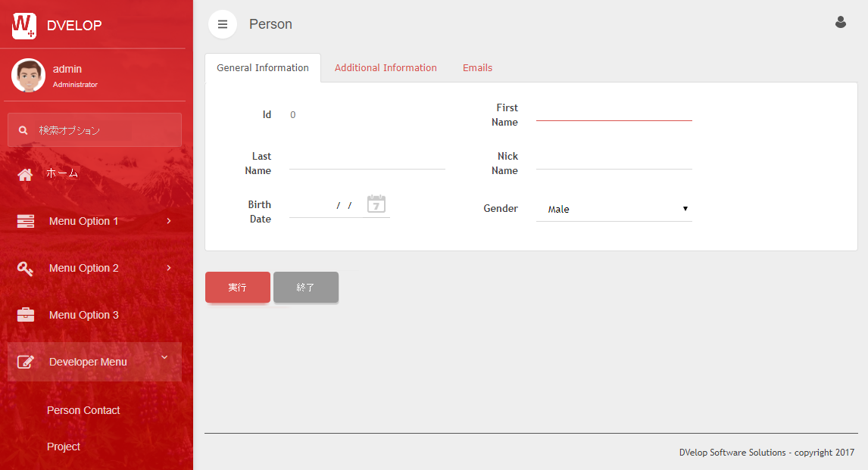Collapse the Developer Menu chevron
Screen dimensions: 868x470
click(164, 358)
